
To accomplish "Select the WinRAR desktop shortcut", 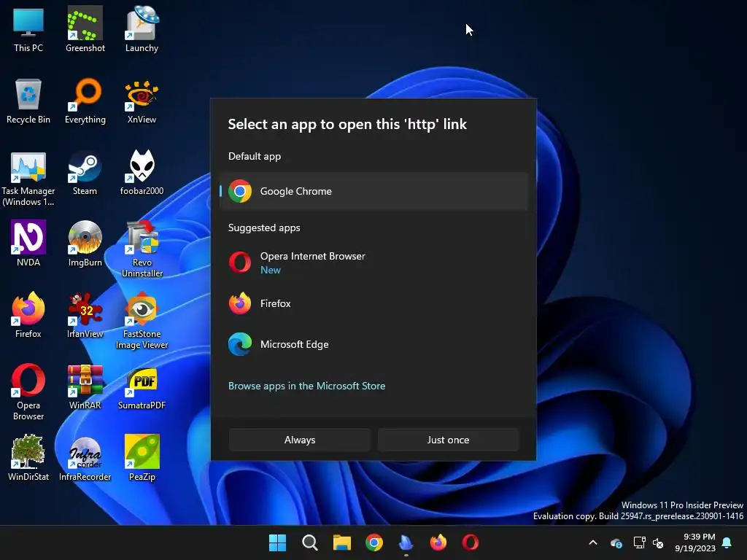I will [x=85, y=387].
